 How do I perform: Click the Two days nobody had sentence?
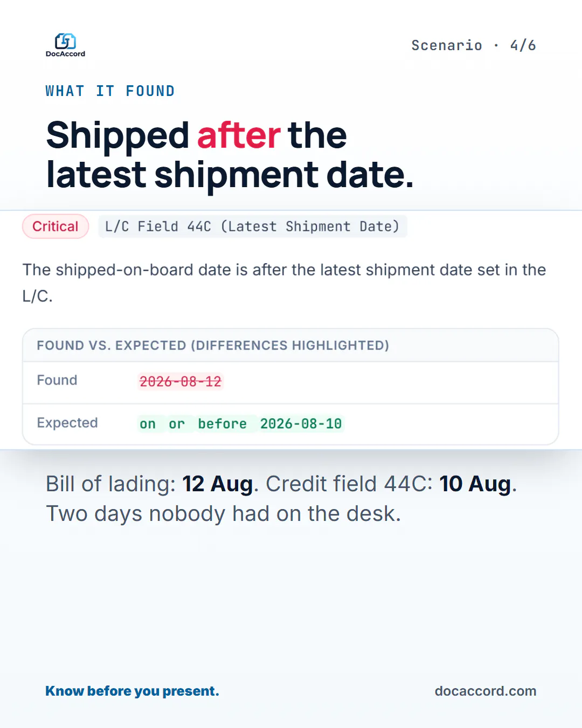(x=224, y=514)
